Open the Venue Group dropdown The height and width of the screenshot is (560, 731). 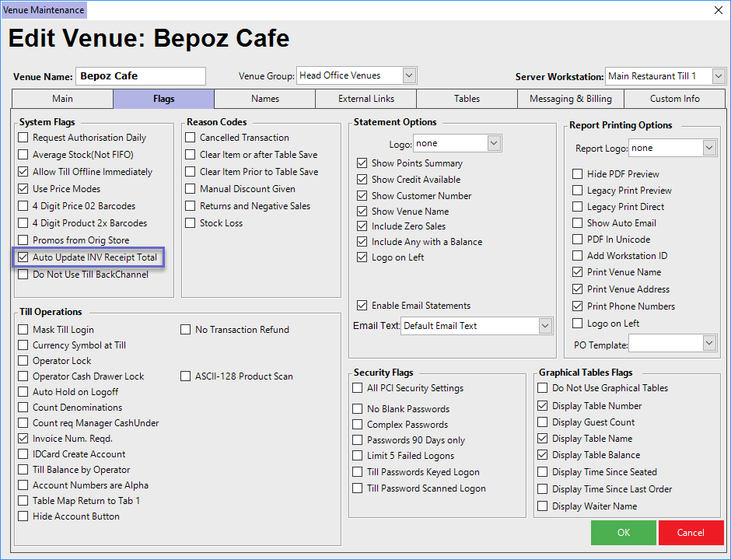[x=410, y=75]
